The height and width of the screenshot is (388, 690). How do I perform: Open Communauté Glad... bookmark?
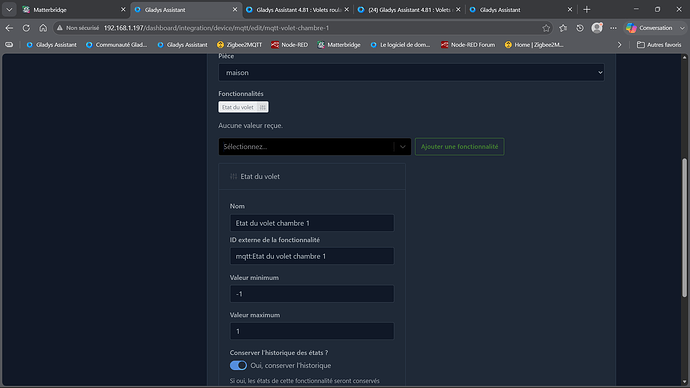pos(117,44)
